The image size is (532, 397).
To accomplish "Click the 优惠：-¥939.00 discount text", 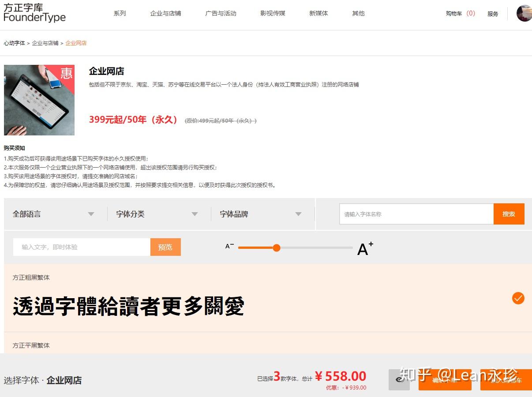I will click(x=346, y=388).
